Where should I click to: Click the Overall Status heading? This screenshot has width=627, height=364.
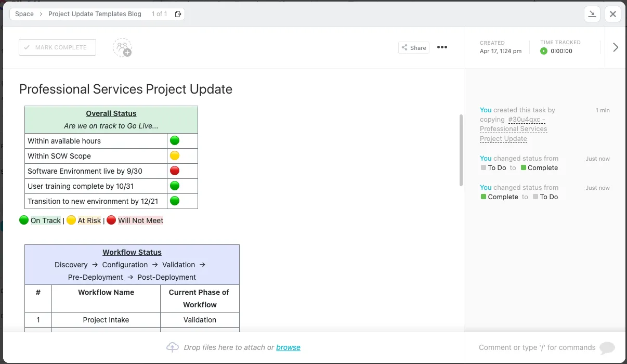111,113
